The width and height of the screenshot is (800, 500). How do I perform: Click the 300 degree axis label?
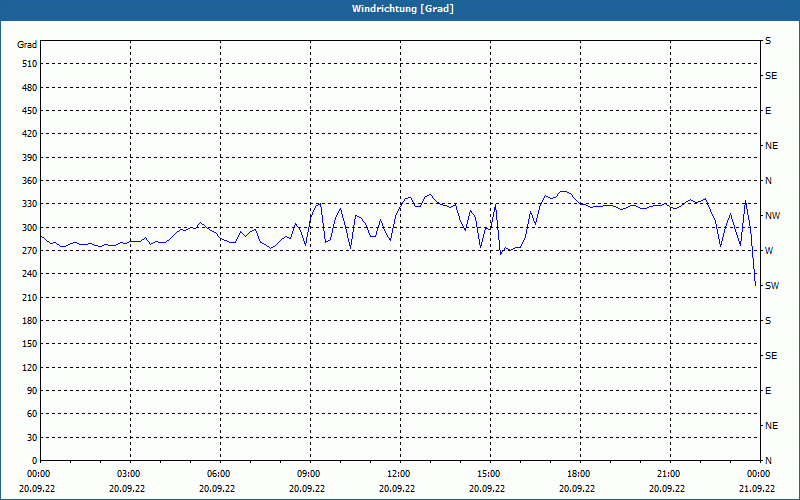click(x=29, y=228)
